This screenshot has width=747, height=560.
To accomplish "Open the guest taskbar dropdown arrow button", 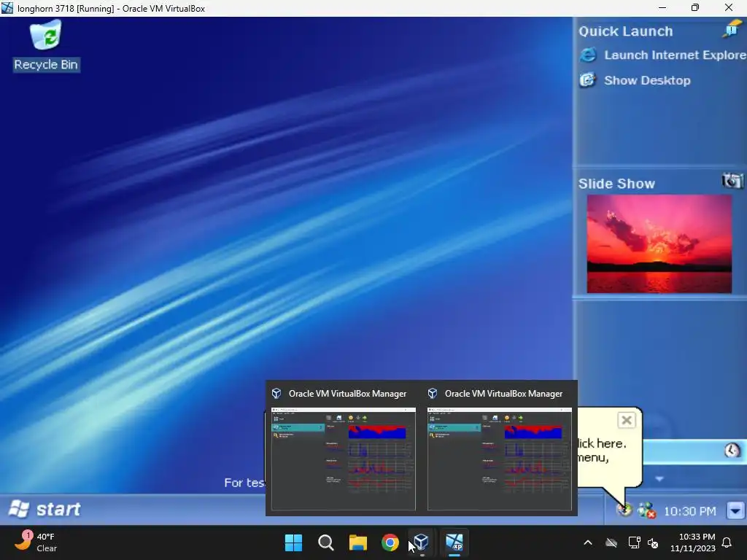I will pos(735,511).
